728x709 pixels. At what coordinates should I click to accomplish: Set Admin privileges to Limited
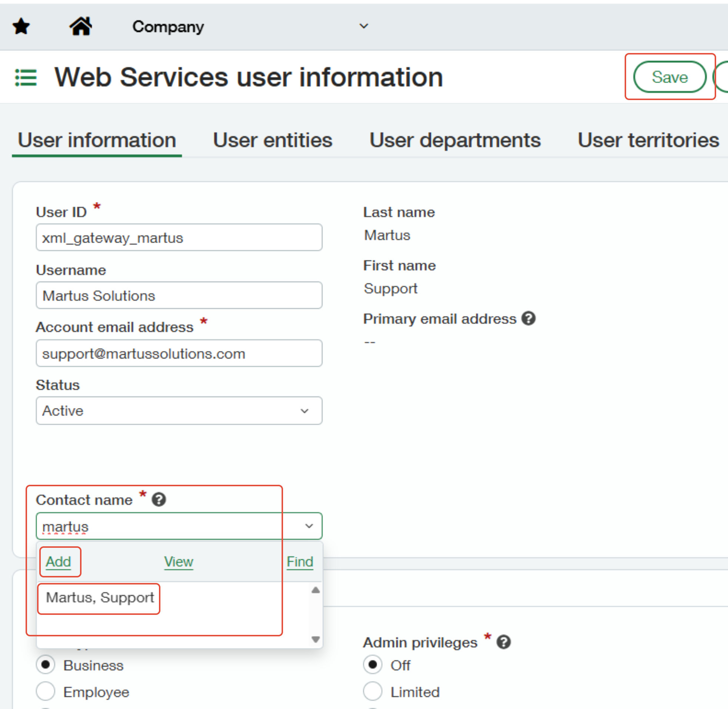[x=373, y=692]
